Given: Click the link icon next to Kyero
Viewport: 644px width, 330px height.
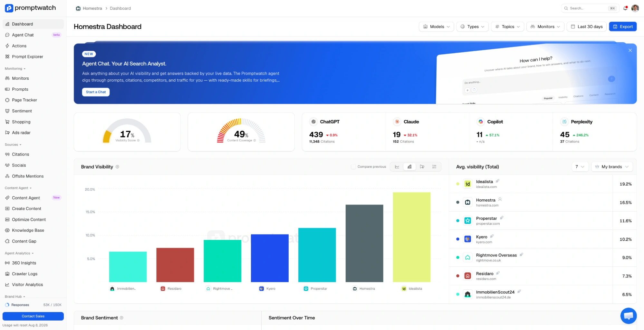Looking at the screenshot, I should [x=492, y=236].
